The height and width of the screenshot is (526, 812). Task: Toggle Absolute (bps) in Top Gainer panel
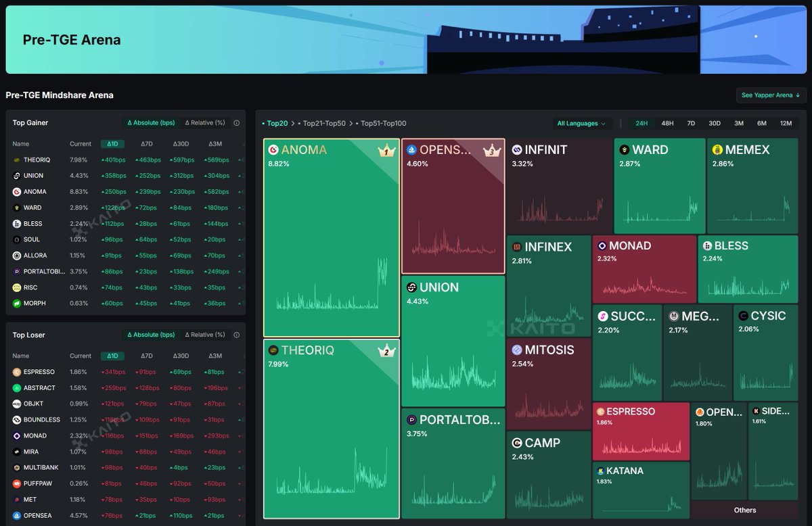click(151, 123)
